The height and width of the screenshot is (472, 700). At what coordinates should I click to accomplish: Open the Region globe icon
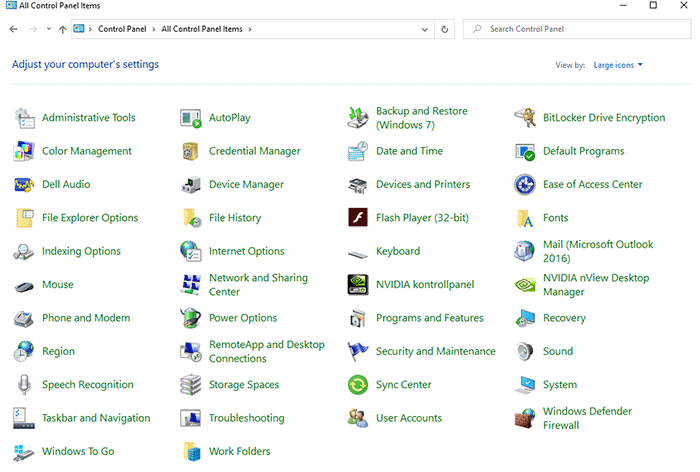pyautogui.click(x=24, y=351)
